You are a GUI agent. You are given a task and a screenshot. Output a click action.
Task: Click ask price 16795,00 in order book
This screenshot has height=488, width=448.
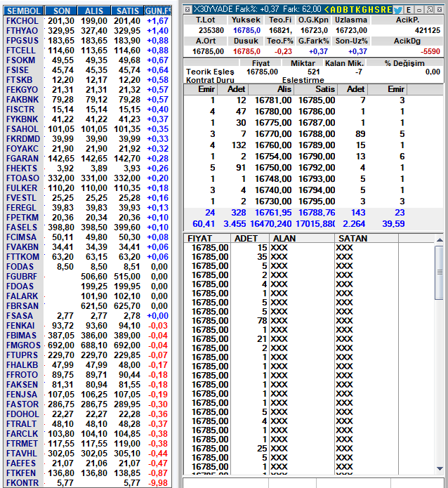[317, 201]
